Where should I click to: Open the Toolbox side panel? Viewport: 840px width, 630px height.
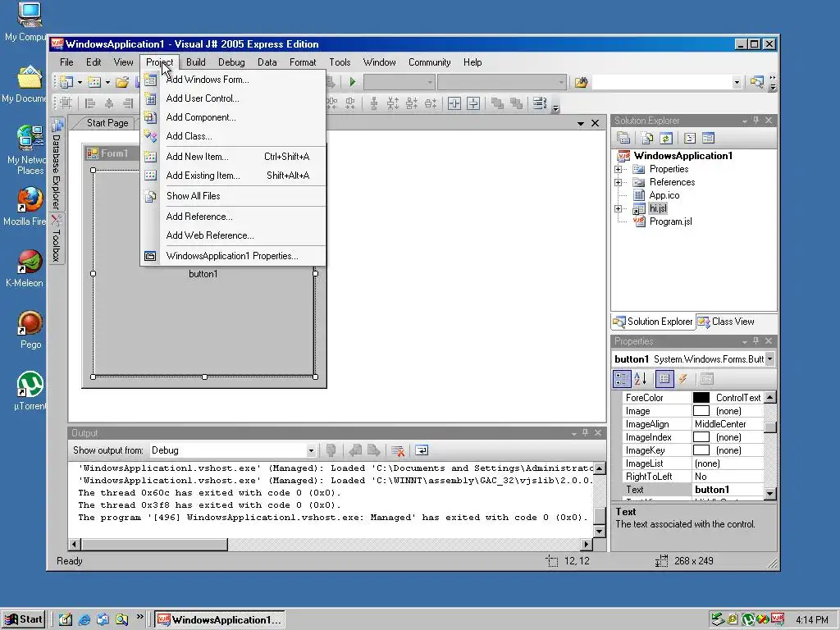[57, 239]
